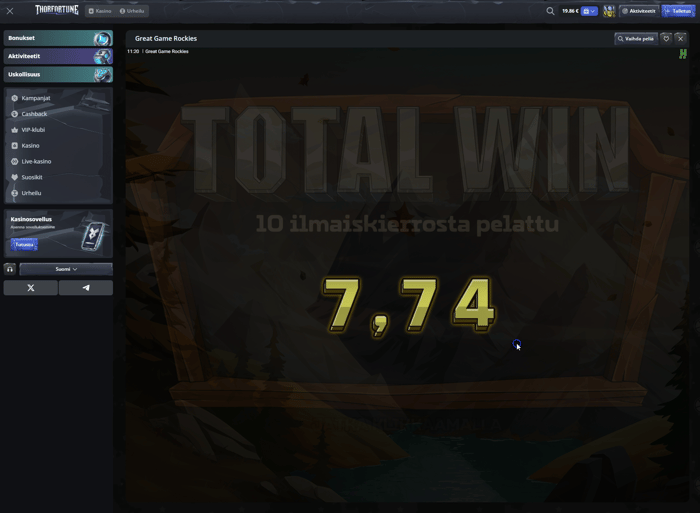The image size is (700, 513).
Task: Open the Telegram social link
Action: coord(86,288)
